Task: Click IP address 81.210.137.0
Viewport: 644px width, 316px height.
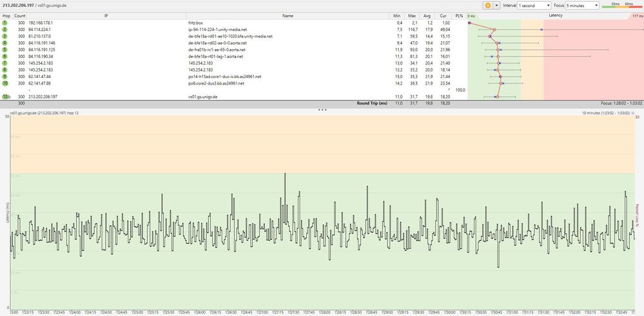Action: (40, 36)
